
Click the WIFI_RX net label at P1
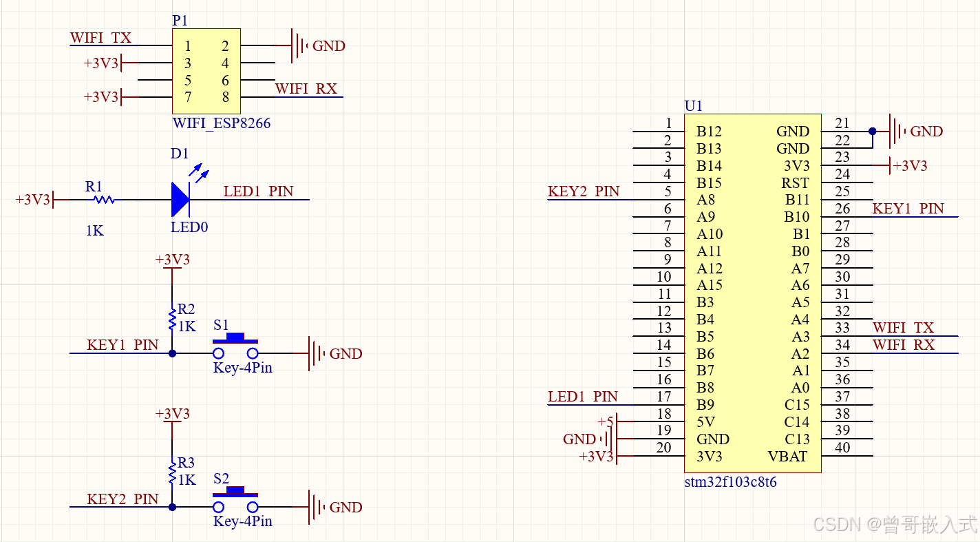tap(306, 89)
